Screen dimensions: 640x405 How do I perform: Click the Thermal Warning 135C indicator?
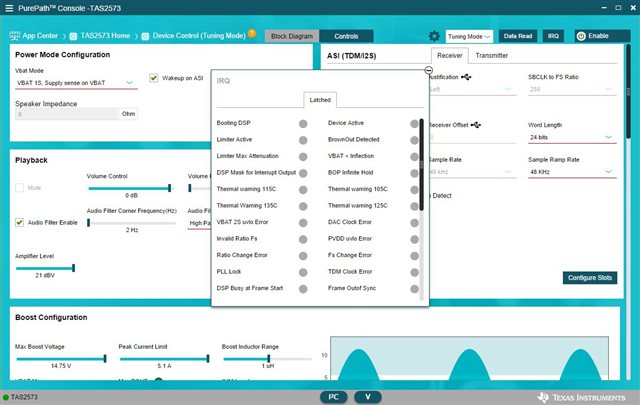point(303,206)
